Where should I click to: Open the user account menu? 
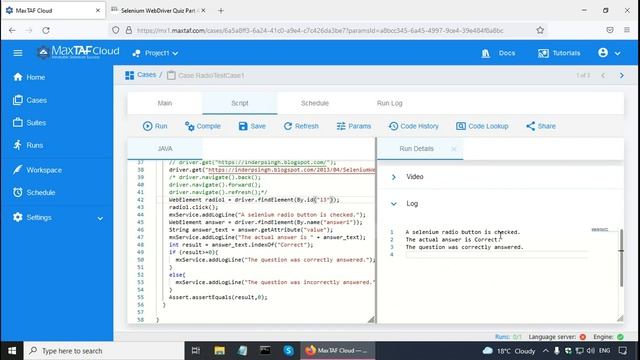[609, 53]
